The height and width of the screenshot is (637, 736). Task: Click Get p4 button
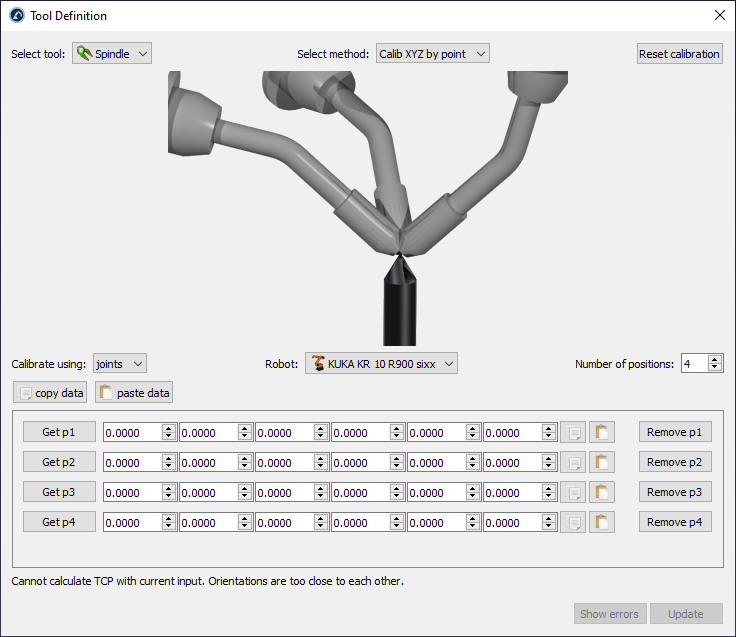pyautogui.click(x=59, y=522)
